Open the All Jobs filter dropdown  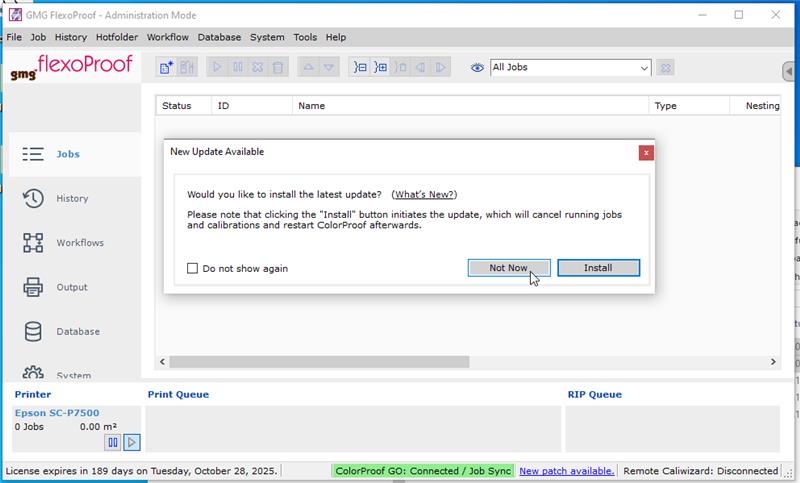(x=570, y=67)
